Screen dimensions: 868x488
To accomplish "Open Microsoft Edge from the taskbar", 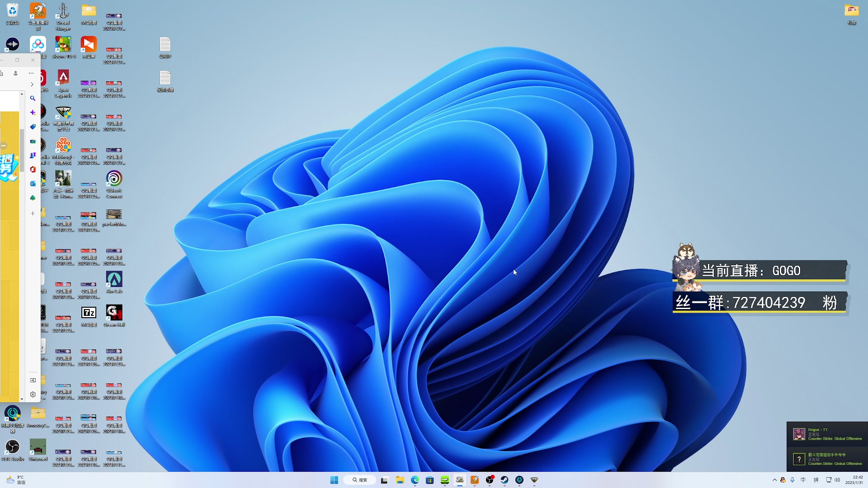I will pos(415,480).
